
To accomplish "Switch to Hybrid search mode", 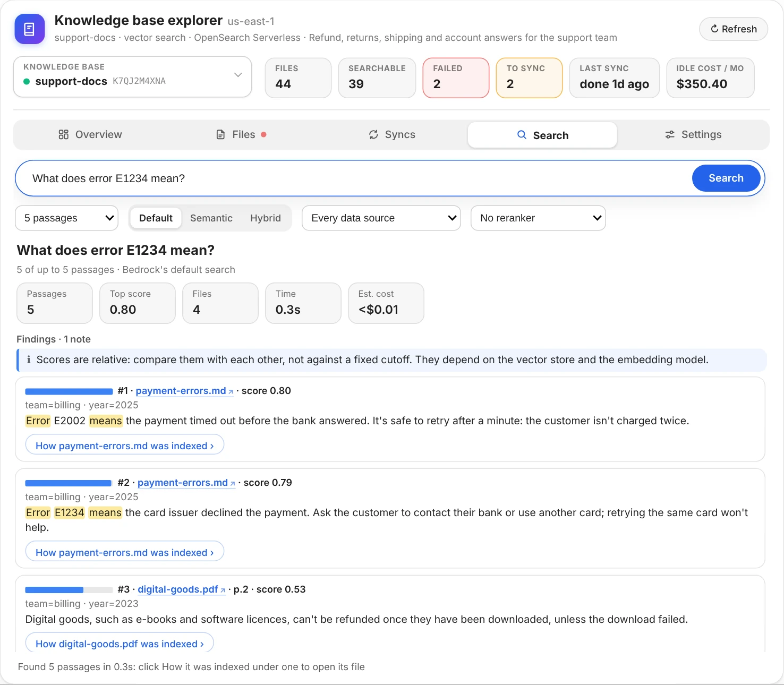I will [266, 218].
